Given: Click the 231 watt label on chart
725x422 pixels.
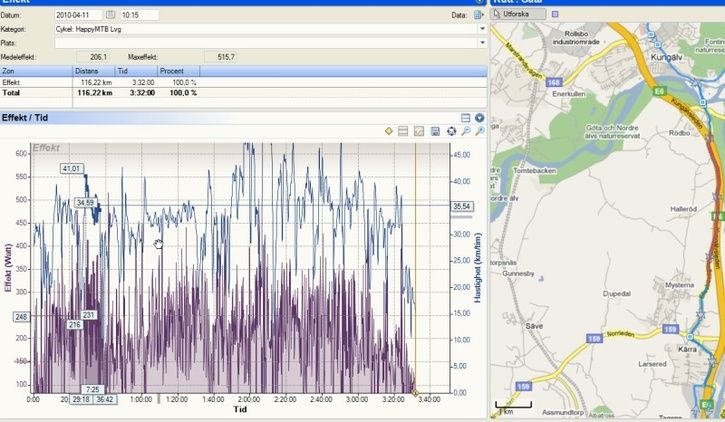Looking at the screenshot, I should [88, 315].
